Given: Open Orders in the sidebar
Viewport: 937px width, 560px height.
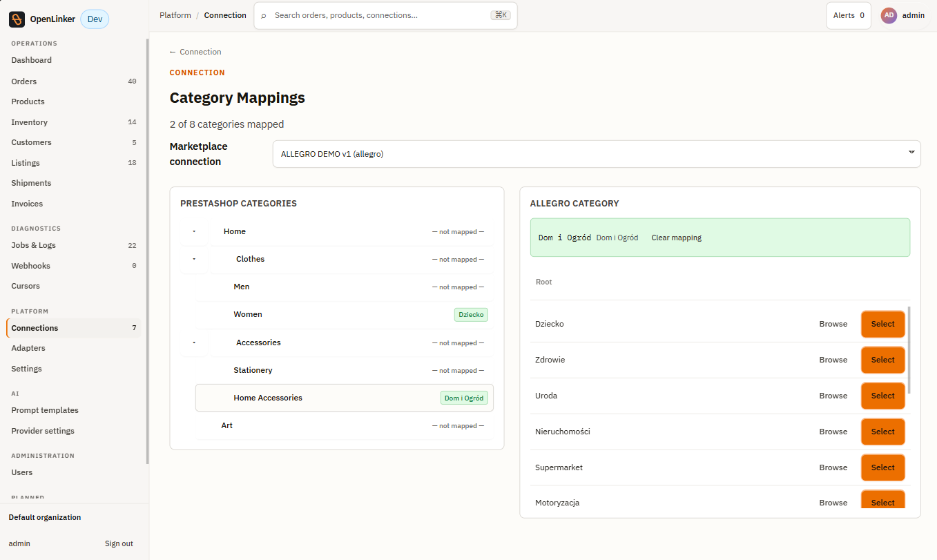Looking at the screenshot, I should 74,81.
